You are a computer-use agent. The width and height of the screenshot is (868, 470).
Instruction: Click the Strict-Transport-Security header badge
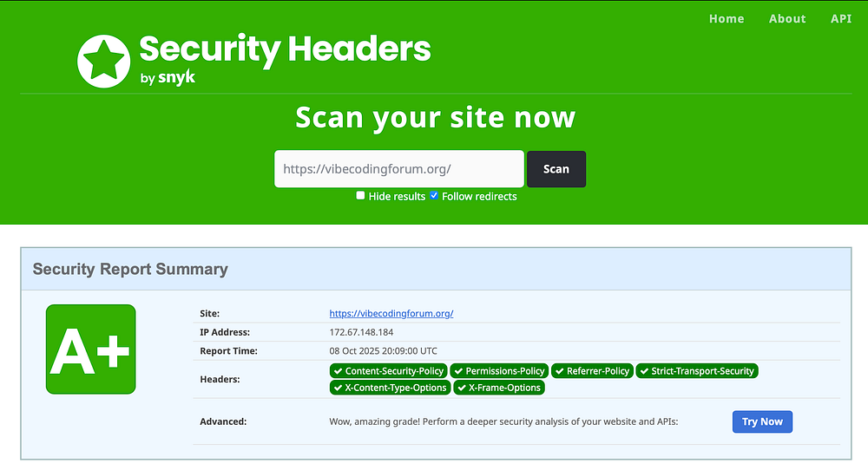click(x=697, y=371)
